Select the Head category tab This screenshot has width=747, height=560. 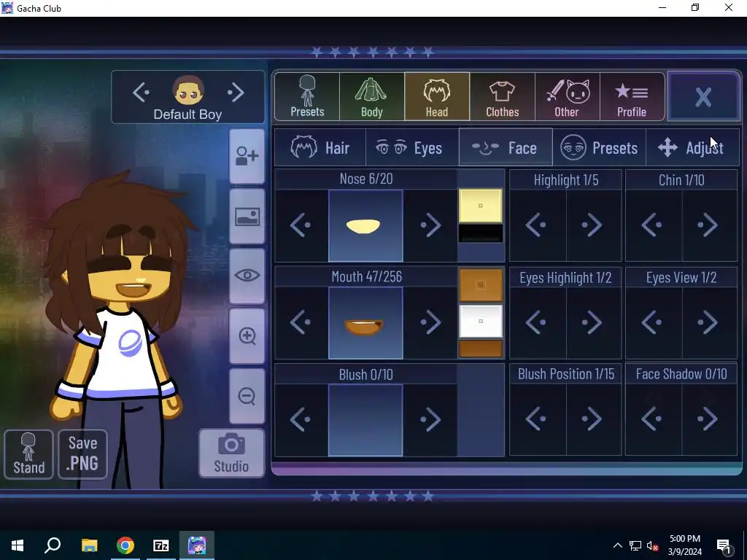[437, 97]
